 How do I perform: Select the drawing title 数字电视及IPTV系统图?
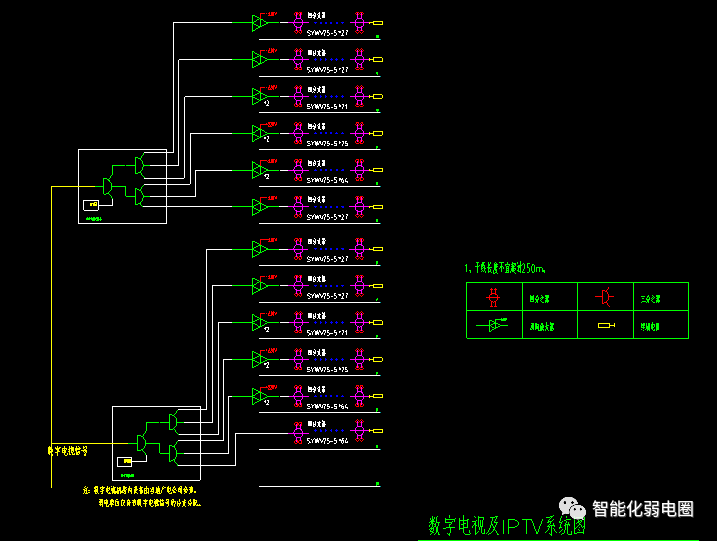pyautogui.click(x=507, y=526)
